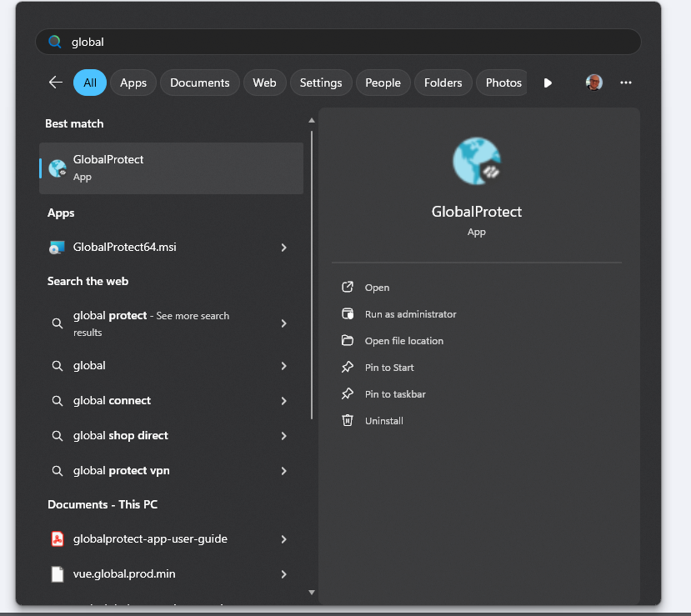The height and width of the screenshot is (616, 691).
Task: Click the Open file location folder icon
Action: point(348,341)
